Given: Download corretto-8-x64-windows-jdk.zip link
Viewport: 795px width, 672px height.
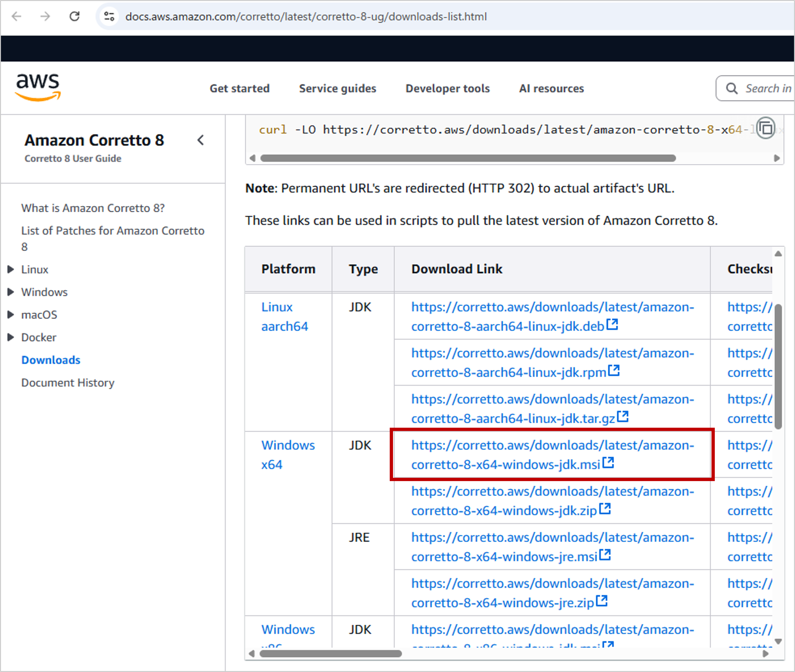Looking at the screenshot, I should (552, 501).
